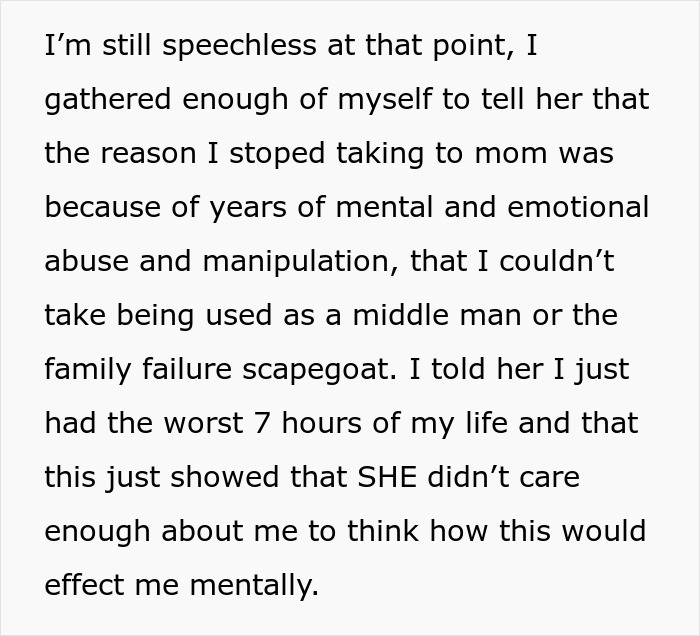Click the number "7" before hours

click(x=262, y=423)
